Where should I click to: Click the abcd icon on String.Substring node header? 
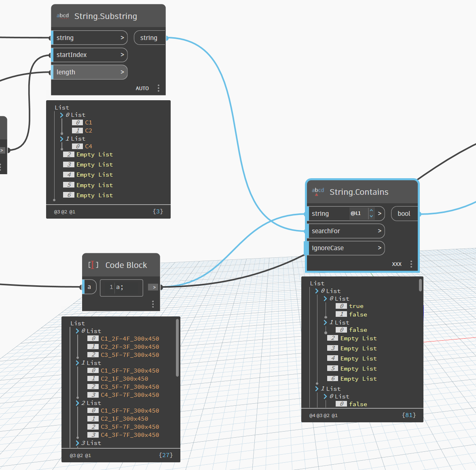click(63, 16)
